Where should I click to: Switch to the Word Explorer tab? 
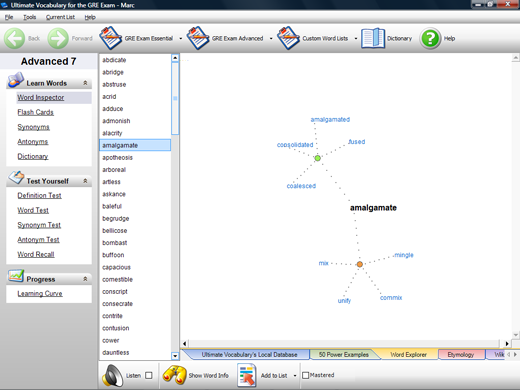(x=408, y=355)
